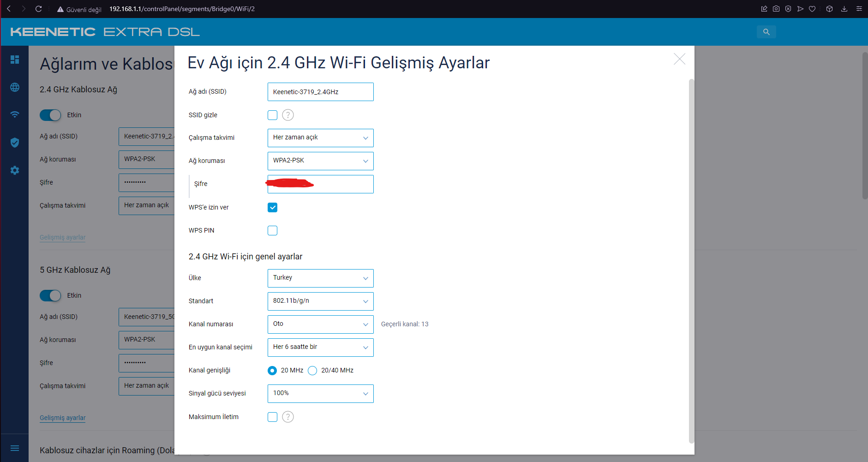Uncheck the WPS'e izin ver checkbox

[x=273, y=207]
